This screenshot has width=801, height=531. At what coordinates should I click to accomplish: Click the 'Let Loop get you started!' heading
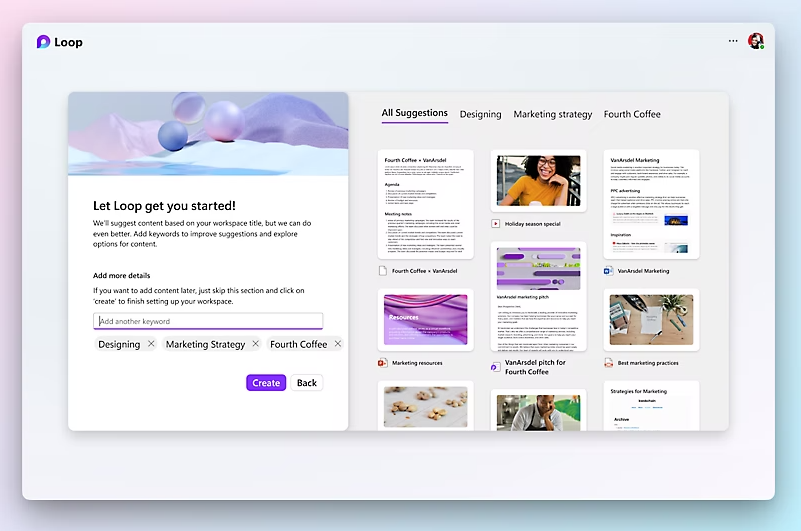pyautogui.click(x=164, y=206)
